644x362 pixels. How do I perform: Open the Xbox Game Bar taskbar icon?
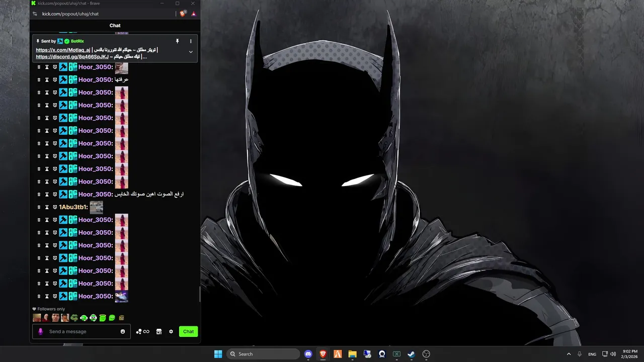point(396,354)
